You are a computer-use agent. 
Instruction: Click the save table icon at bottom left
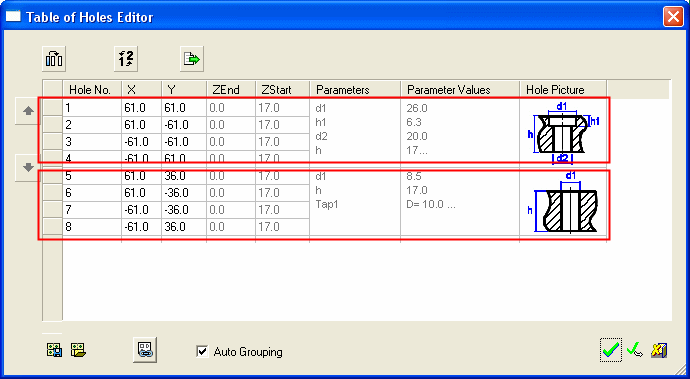[55, 350]
